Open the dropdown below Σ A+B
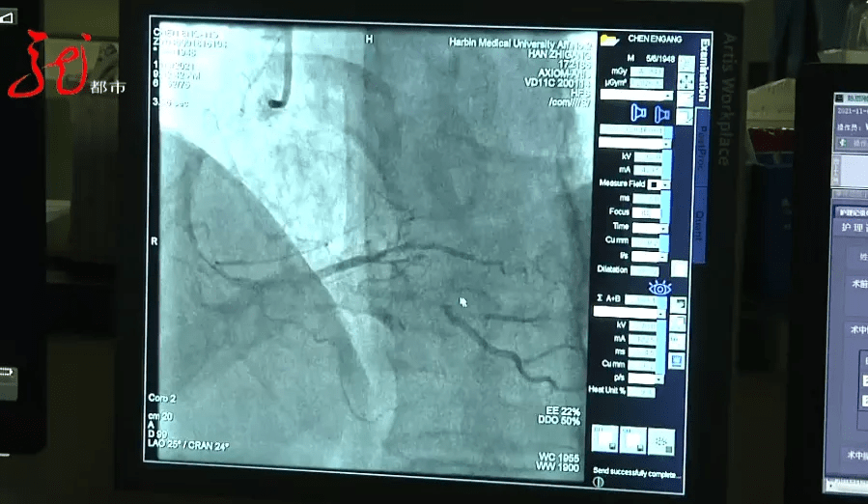 point(630,312)
